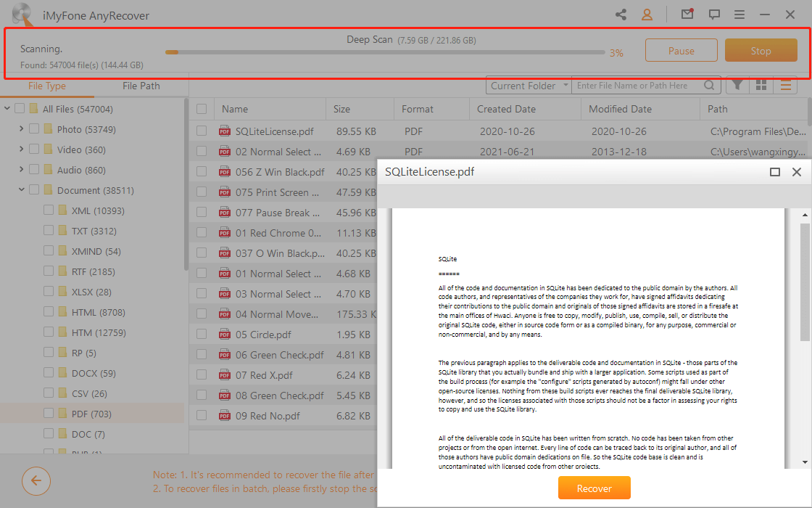This screenshot has height=508, width=812.
Task: Click the CSV folder icon
Action: coord(62,393)
